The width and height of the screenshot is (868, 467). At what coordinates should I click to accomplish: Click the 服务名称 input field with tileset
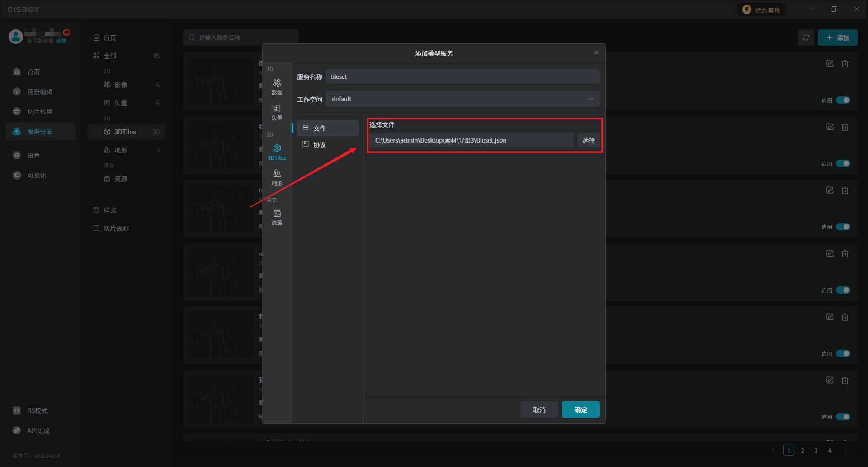point(462,76)
